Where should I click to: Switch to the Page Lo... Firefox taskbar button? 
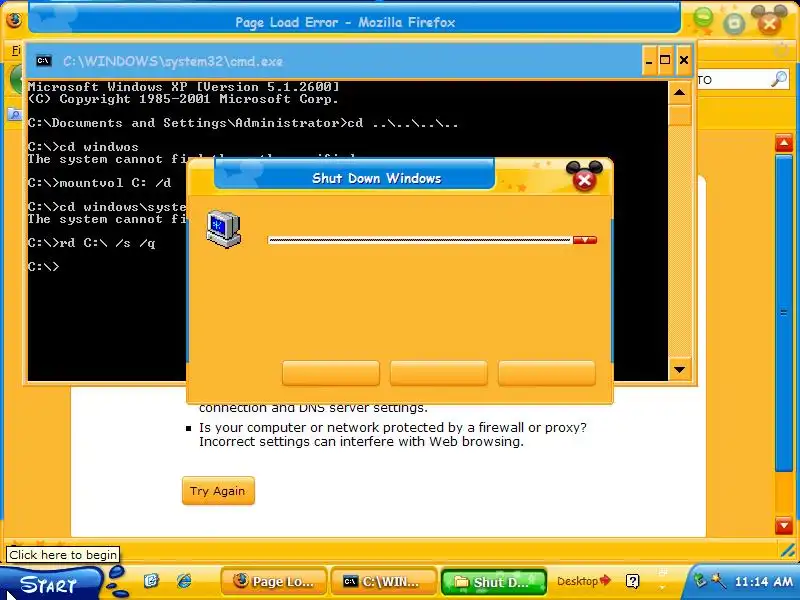[273, 582]
